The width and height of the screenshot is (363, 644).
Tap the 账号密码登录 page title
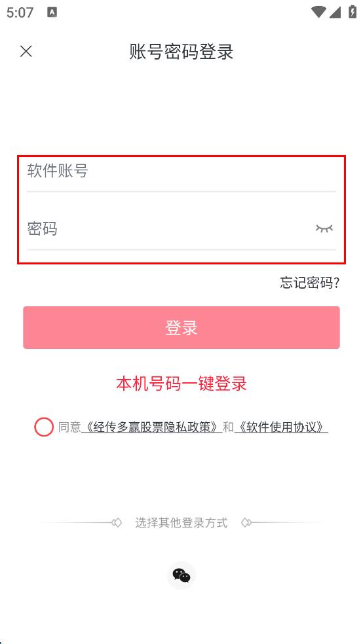point(181,52)
